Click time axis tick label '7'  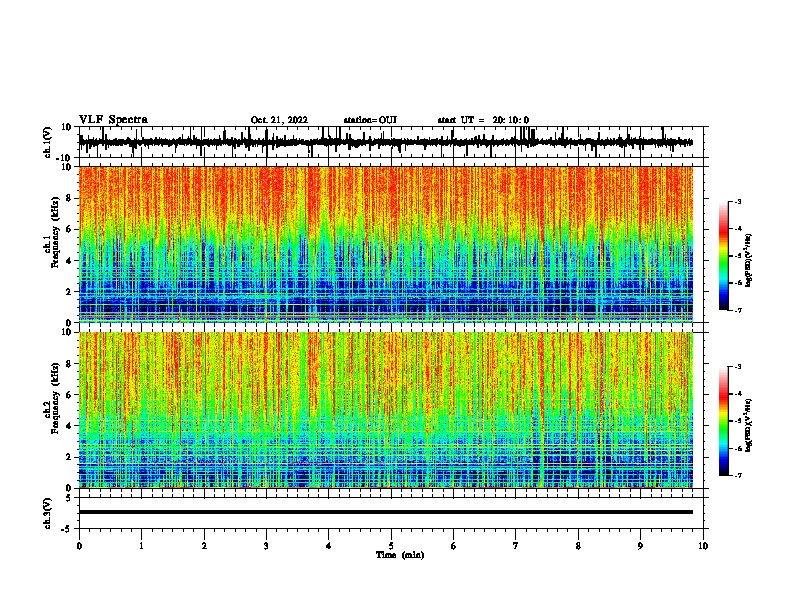[x=516, y=546]
